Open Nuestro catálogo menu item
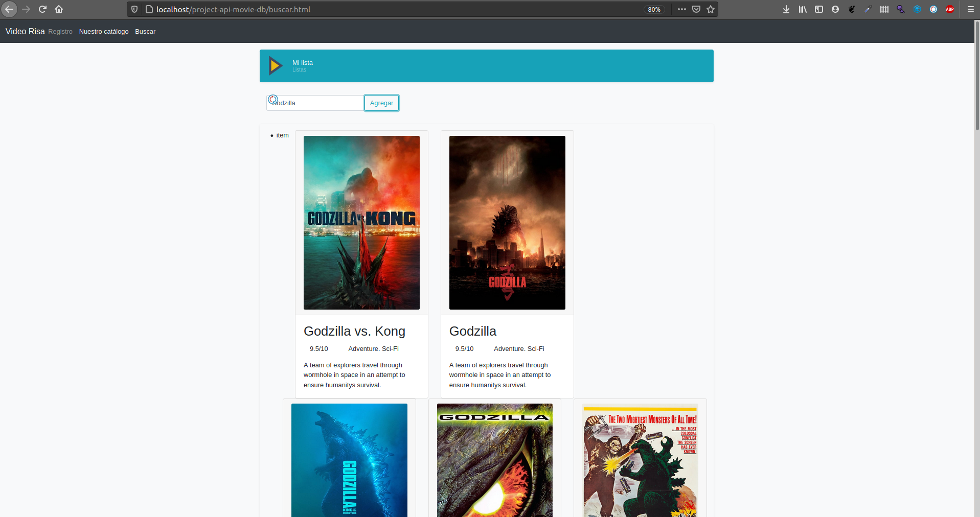Screen dimensions: 980x517 pos(104,31)
